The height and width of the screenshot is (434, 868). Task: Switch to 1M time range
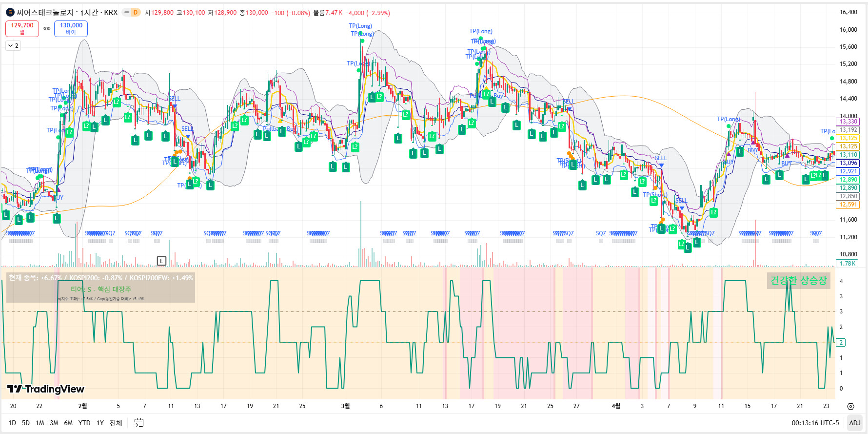[40, 423]
